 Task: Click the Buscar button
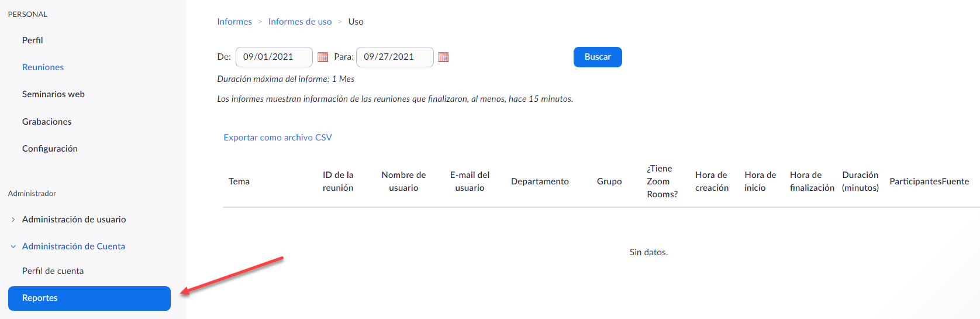point(597,57)
